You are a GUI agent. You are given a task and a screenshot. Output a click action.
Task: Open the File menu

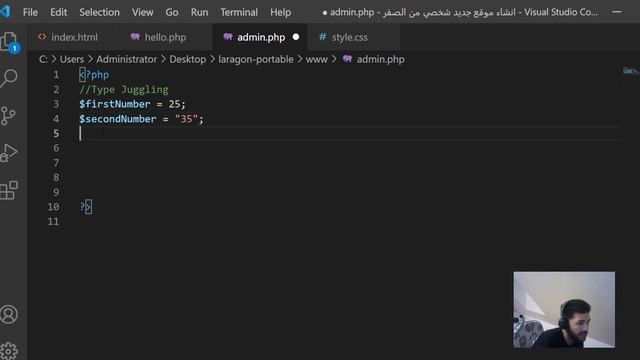(x=31, y=12)
